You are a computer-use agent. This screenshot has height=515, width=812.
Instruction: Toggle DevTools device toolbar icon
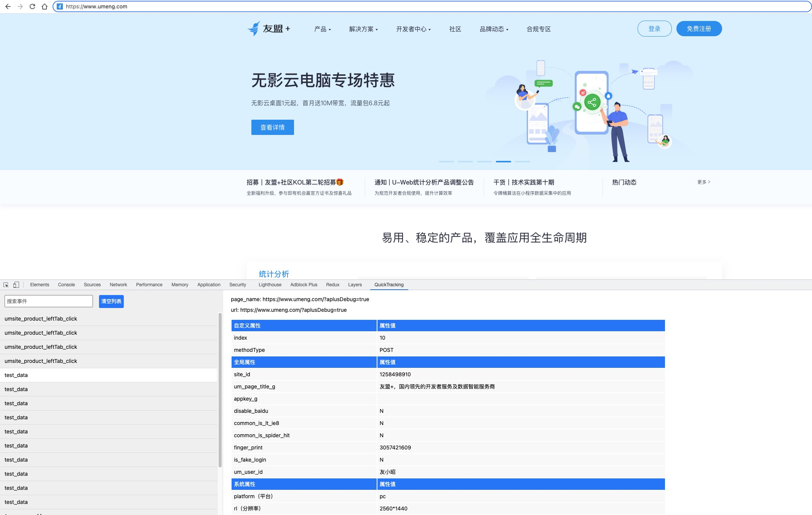[16, 285]
